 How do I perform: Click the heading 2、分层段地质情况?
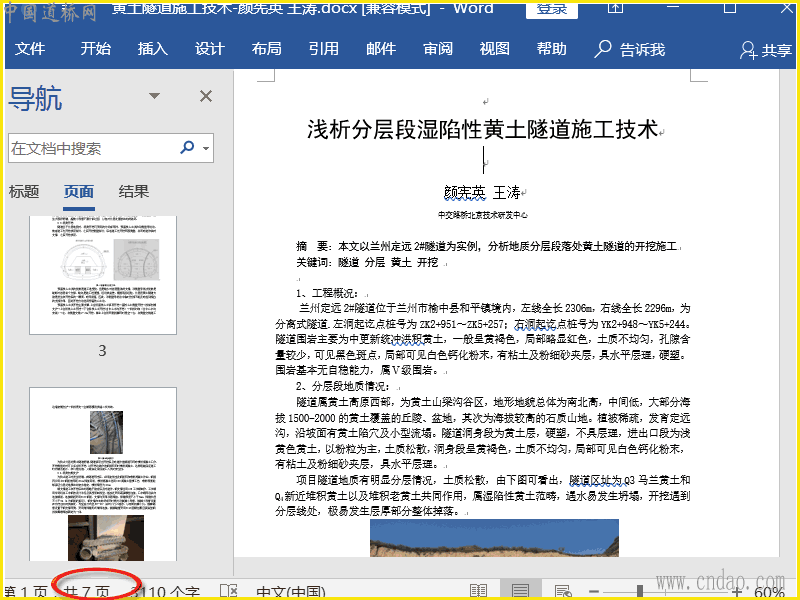click(x=343, y=386)
